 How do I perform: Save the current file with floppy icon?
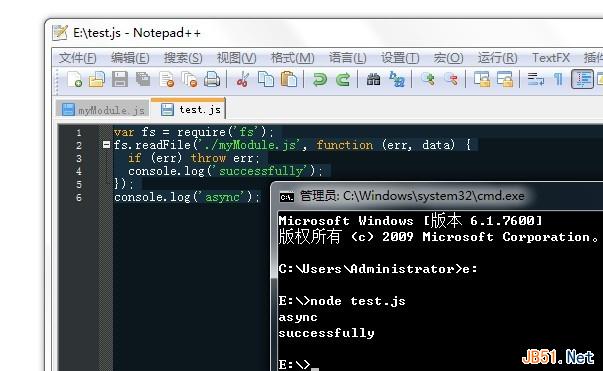pos(120,80)
